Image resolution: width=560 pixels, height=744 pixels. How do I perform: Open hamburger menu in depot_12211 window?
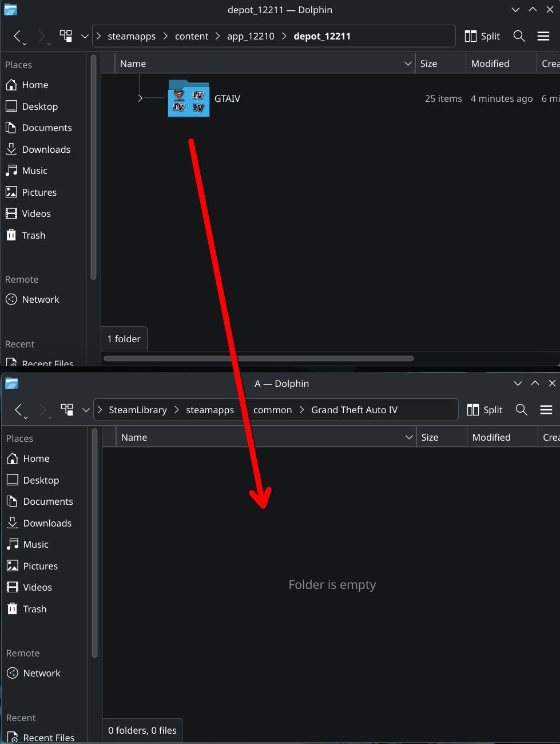[543, 36]
